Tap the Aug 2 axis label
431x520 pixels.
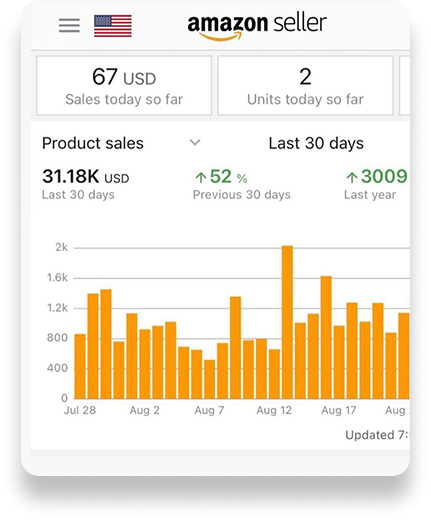click(x=144, y=410)
